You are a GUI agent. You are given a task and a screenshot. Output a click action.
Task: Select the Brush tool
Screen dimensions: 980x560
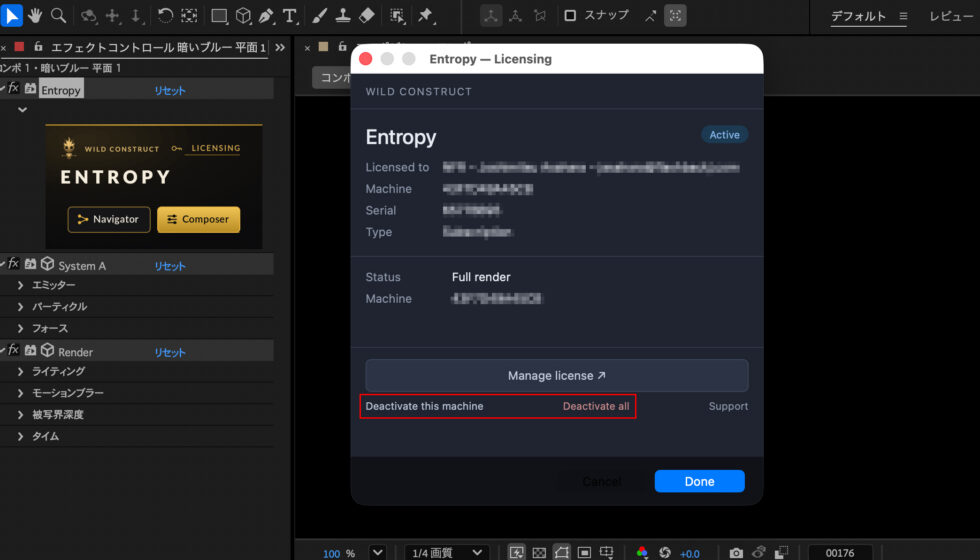(x=319, y=16)
